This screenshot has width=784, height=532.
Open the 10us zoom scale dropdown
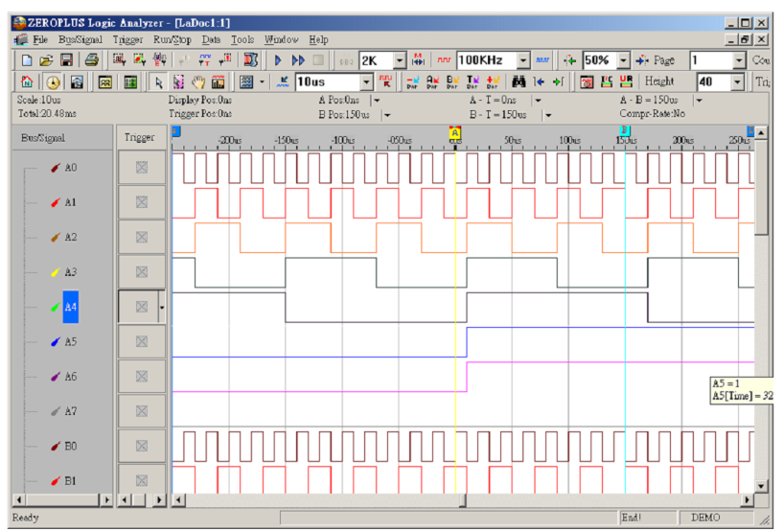tap(366, 82)
